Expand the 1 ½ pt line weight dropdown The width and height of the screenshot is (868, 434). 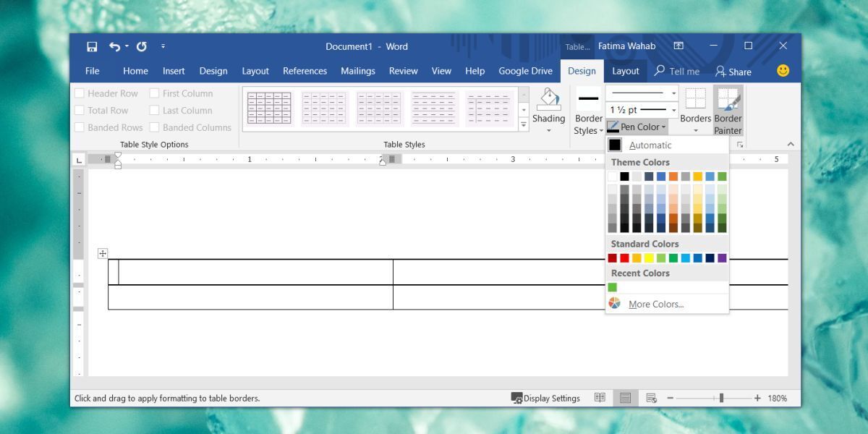673,110
